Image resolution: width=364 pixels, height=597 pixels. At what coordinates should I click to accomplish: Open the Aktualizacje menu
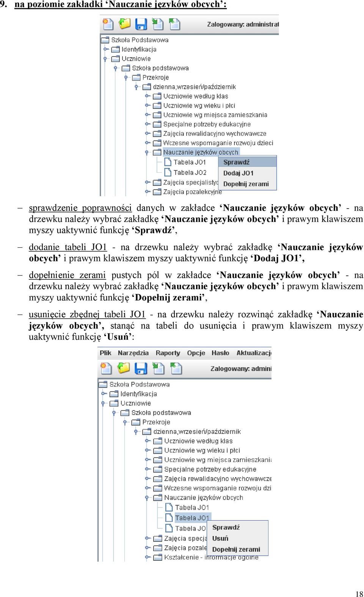[254, 353]
